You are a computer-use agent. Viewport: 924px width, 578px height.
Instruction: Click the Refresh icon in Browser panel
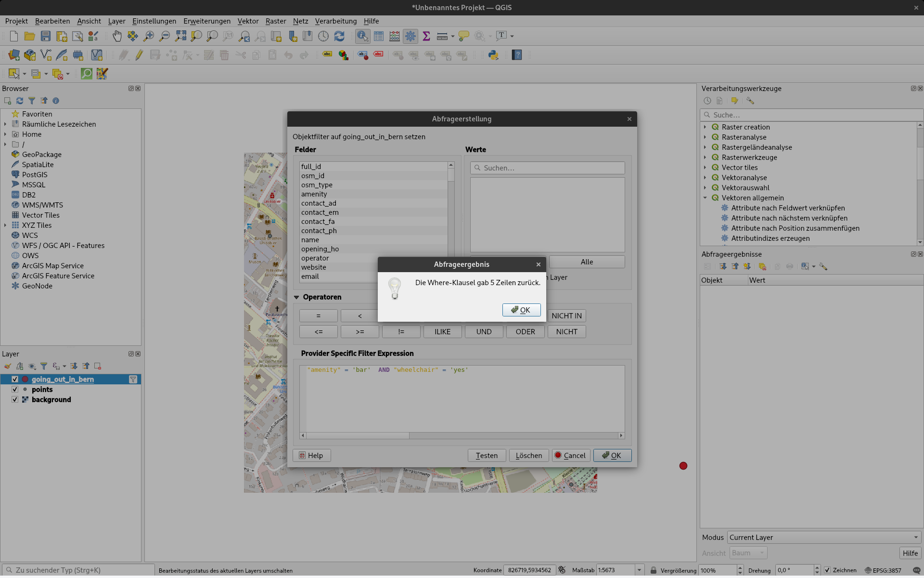20,101
